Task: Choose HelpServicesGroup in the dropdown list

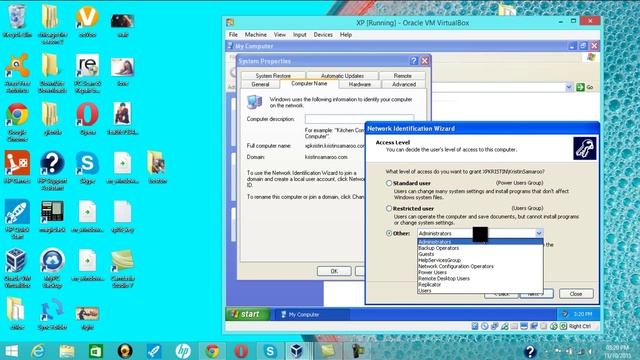Action: tap(480, 260)
